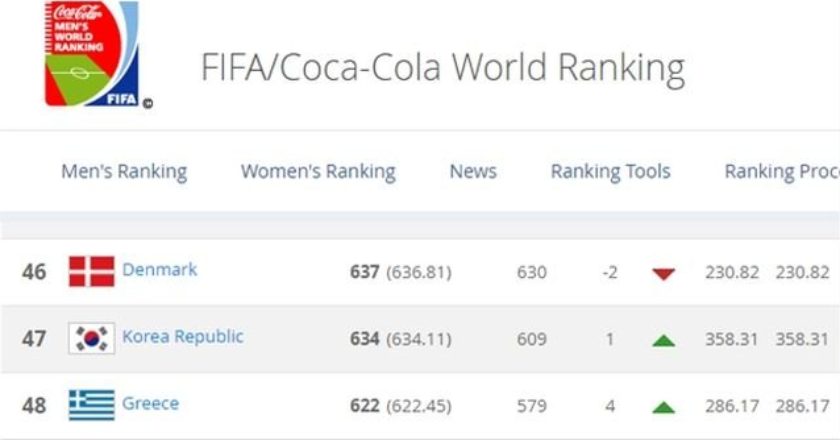Open the Korea Republic team link
840x440 pixels.
[x=182, y=336]
